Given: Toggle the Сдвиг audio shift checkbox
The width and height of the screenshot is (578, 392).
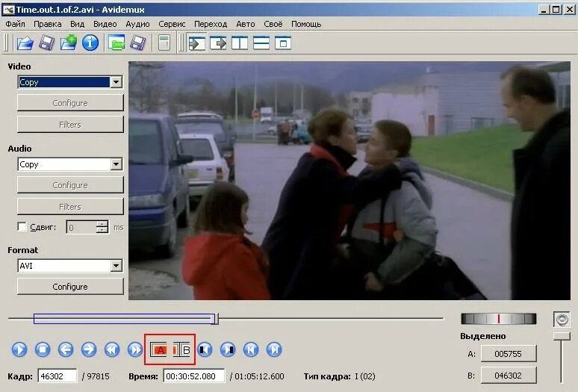Looking at the screenshot, I should coord(22,227).
